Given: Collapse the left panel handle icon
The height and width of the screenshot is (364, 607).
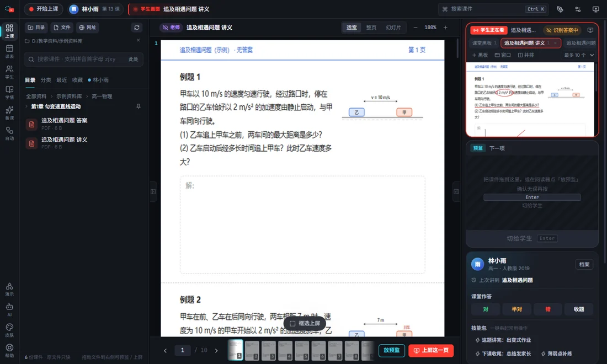Looking at the screenshot, I should [x=153, y=191].
